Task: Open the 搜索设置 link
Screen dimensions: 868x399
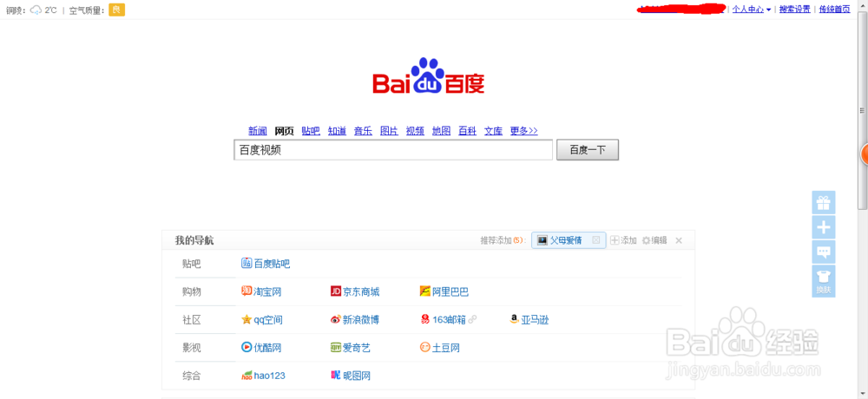Action: [x=795, y=10]
